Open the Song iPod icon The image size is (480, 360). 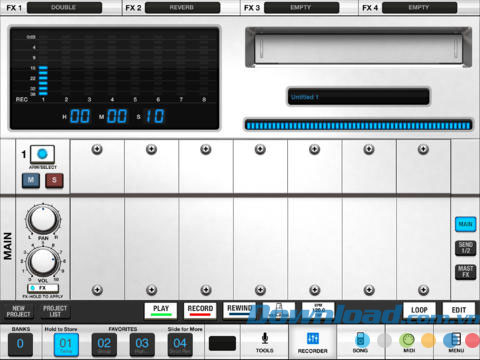coord(360,339)
